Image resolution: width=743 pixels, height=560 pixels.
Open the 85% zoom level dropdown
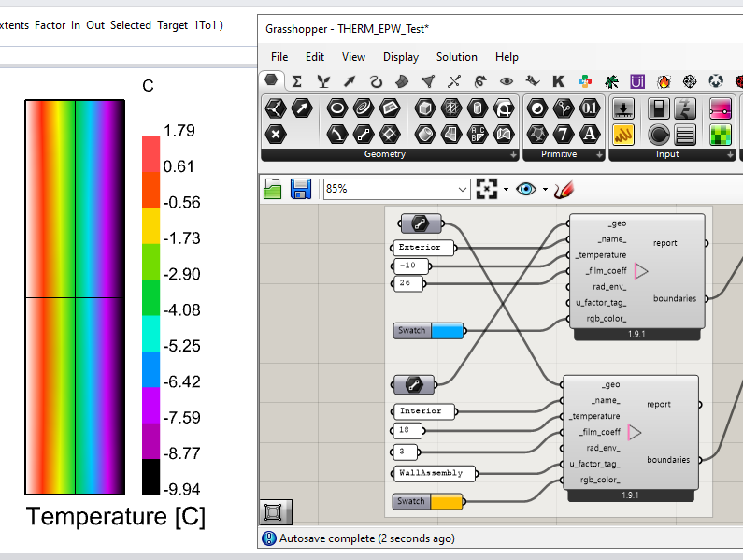click(464, 190)
